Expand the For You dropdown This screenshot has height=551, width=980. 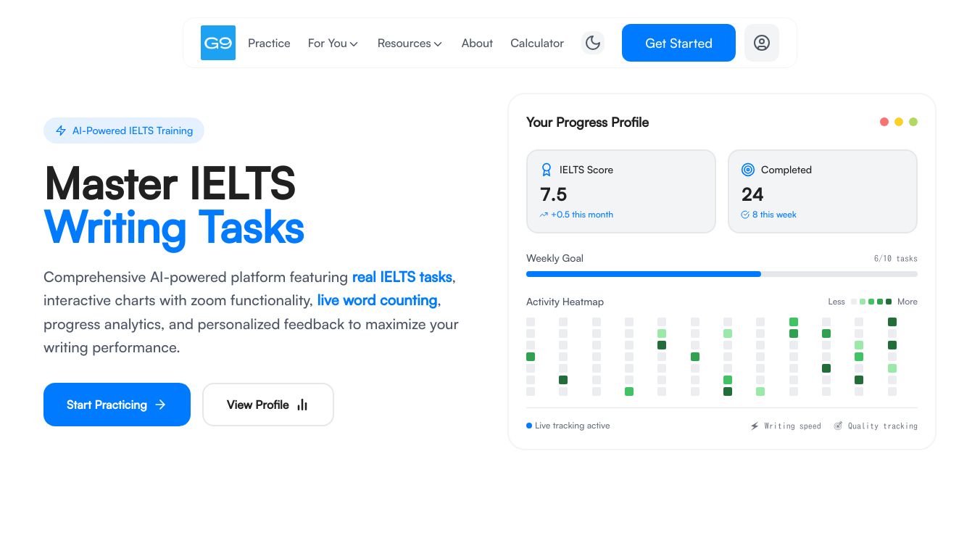tap(333, 43)
